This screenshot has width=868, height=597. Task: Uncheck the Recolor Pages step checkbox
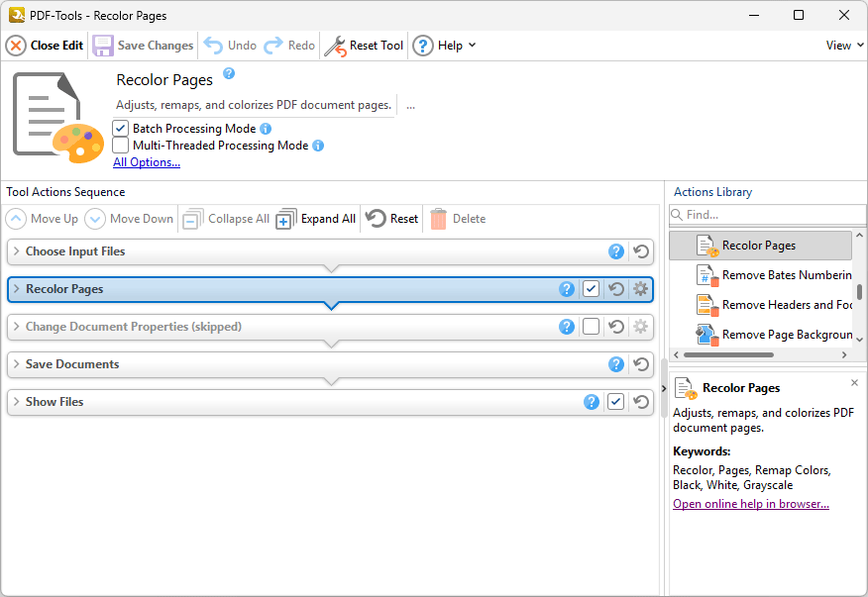pos(592,289)
